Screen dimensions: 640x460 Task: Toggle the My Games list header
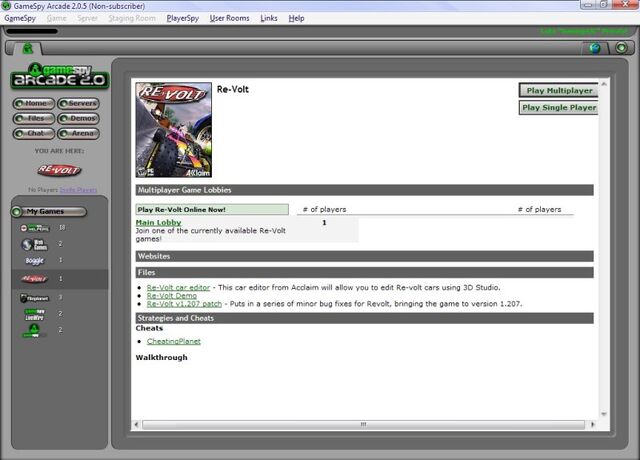(49, 211)
